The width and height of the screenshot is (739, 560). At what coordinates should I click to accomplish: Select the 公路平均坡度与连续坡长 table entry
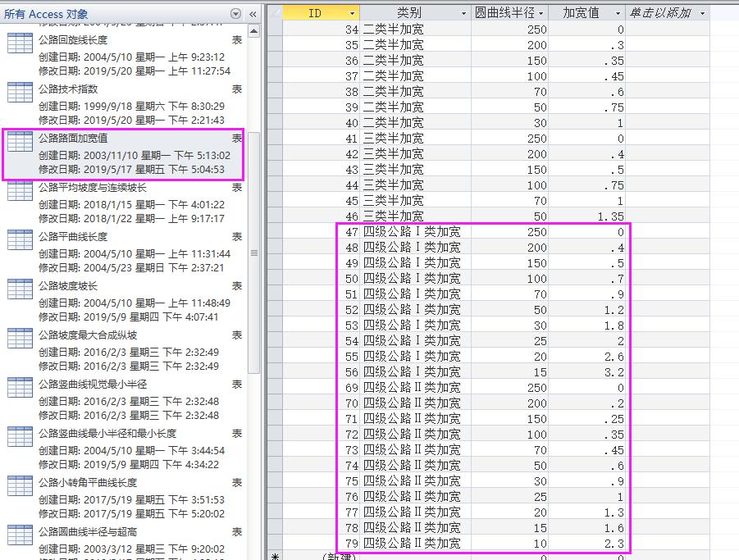coord(92,188)
